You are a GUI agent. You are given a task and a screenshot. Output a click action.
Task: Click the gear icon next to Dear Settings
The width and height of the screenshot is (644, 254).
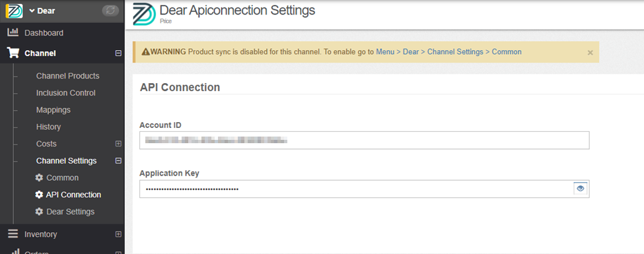[39, 211]
